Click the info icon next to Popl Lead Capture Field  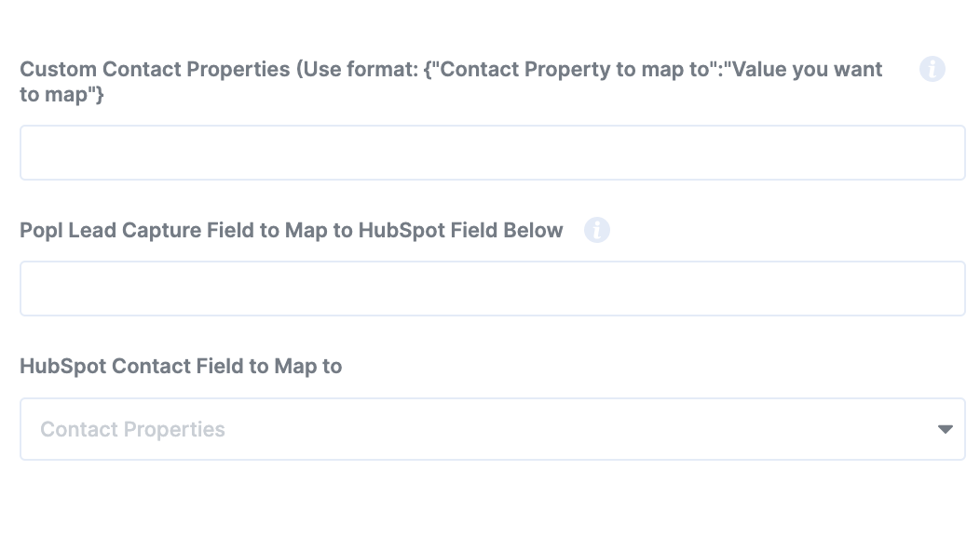click(597, 230)
